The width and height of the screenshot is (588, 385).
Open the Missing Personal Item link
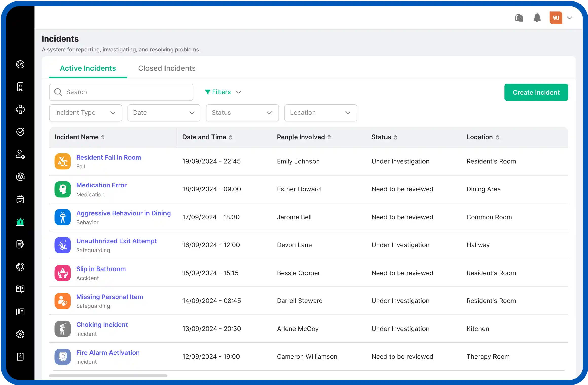pos(109,297)
